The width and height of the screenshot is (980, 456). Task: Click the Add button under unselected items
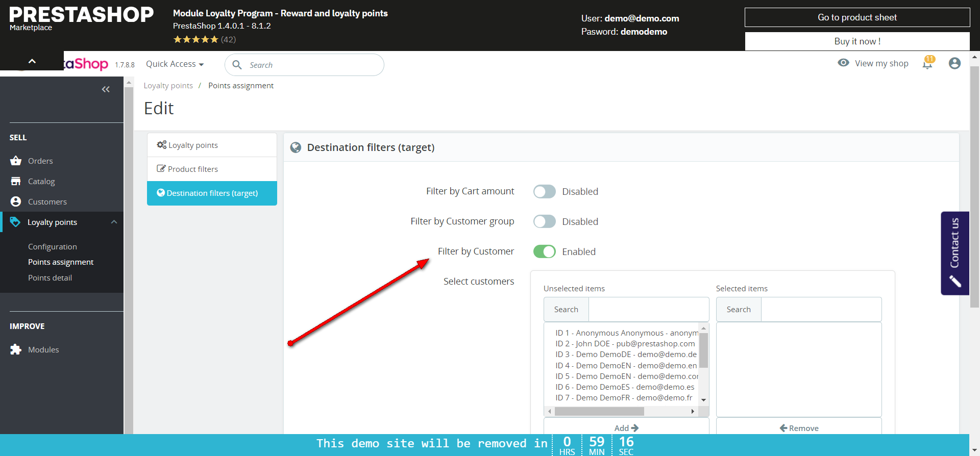(626, 427)
